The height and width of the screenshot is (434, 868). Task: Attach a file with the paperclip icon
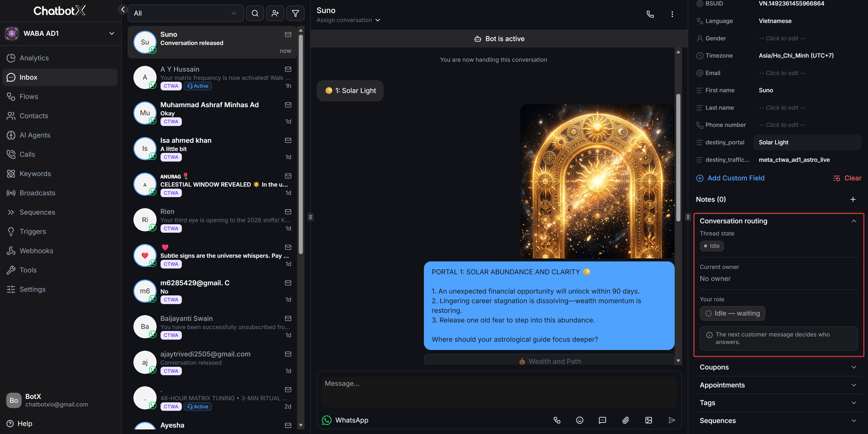pyautogui.click(x=626, y=420)
